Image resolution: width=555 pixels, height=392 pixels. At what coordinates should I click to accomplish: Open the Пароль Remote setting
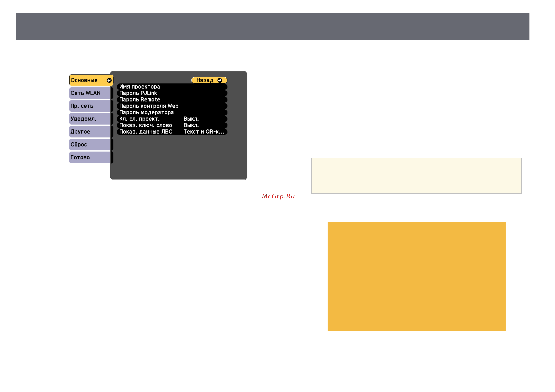coord(172,99)
